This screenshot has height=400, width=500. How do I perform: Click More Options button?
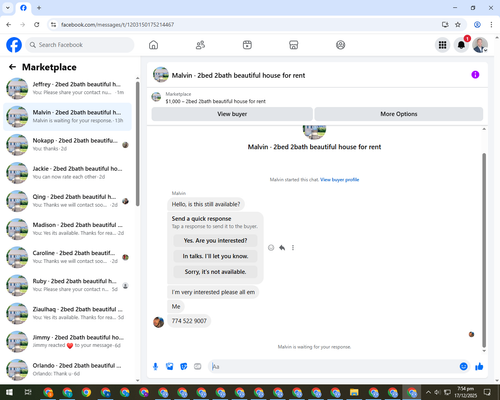399,114
